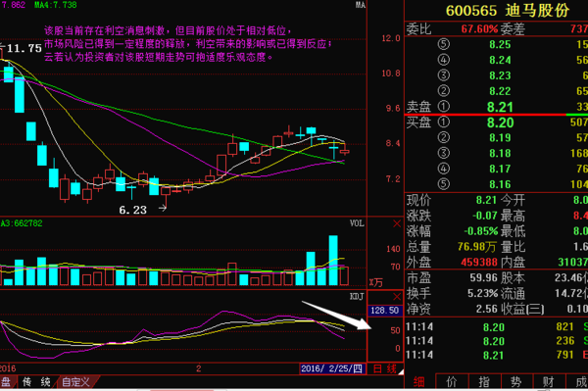Switch to the 价 price tab

point(452,381)
